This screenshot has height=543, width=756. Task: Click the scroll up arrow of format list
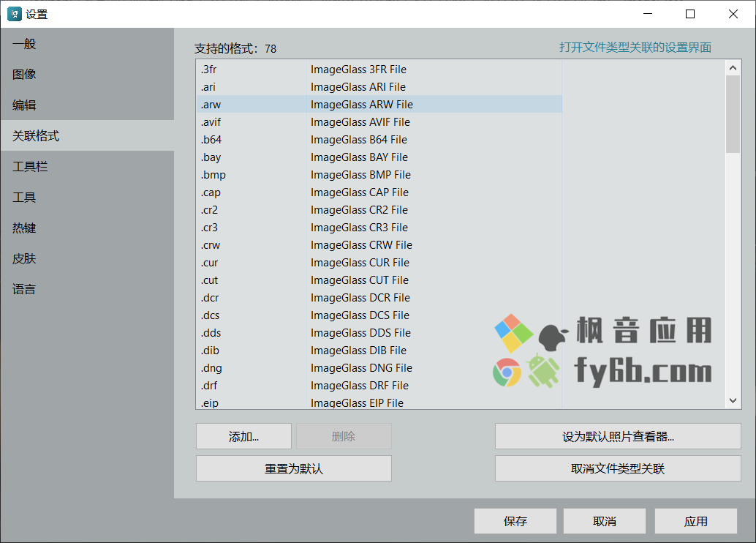click(733, 68)
